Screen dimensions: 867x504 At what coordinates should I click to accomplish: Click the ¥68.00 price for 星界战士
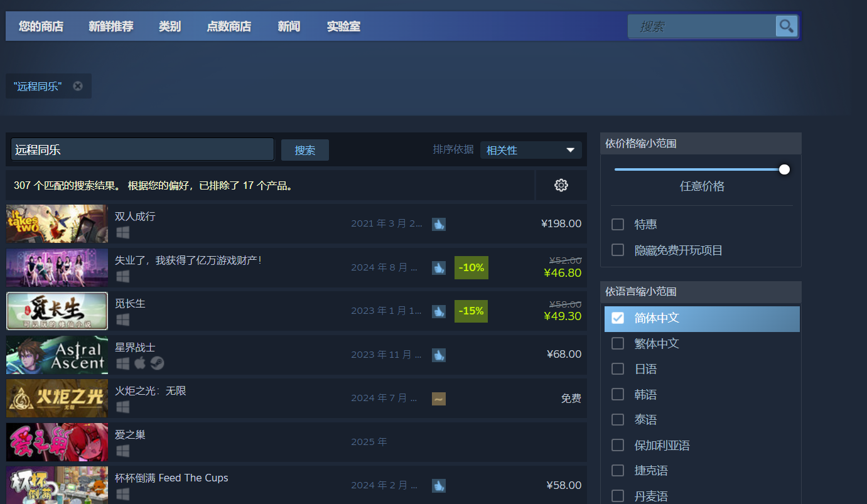564,355
